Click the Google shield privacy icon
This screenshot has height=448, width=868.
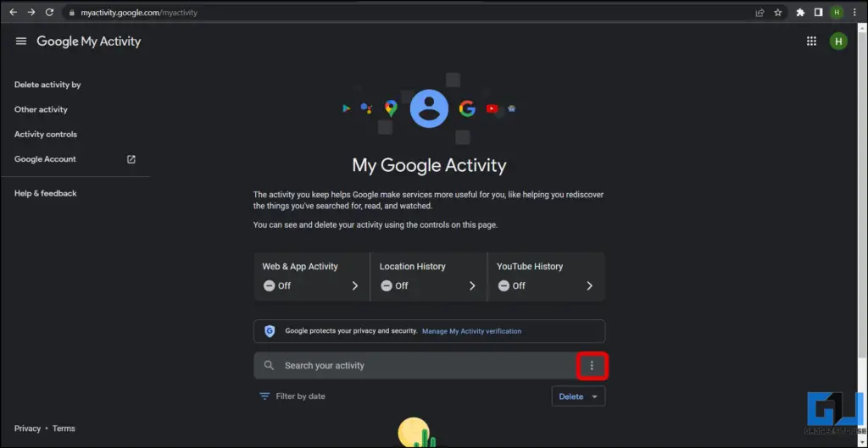(270, 331)
